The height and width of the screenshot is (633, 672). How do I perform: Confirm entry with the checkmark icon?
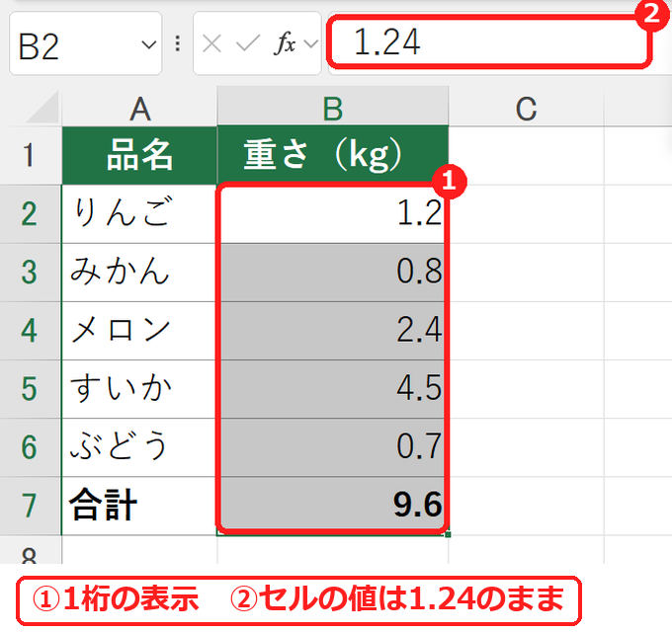point(248,43)
